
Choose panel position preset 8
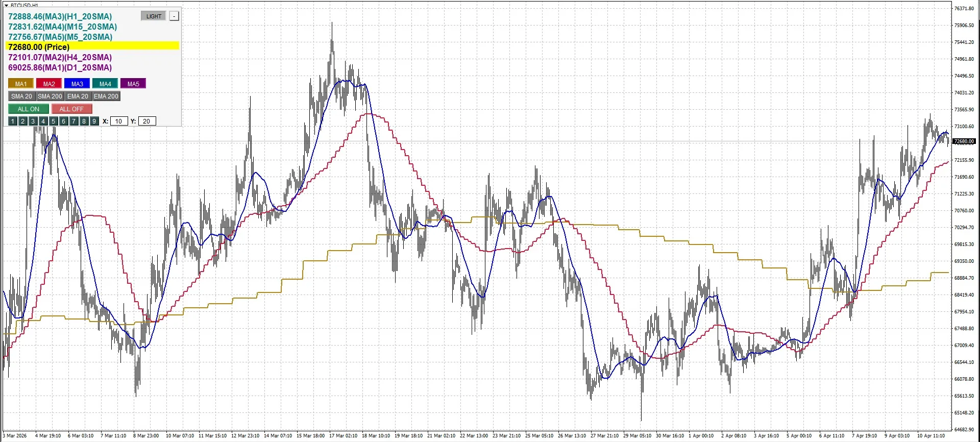pyautogui.click(x=84, y=121)
